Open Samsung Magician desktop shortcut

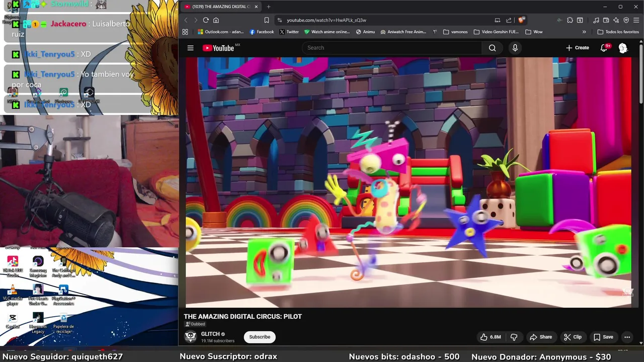pos(38,266)
